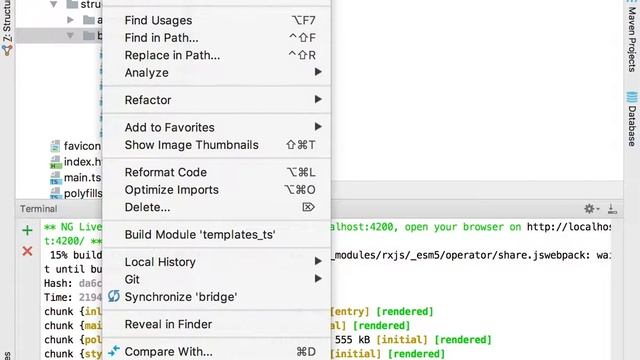
Task: Collapse the selected 'b' folder
Action: pos(70,36)
